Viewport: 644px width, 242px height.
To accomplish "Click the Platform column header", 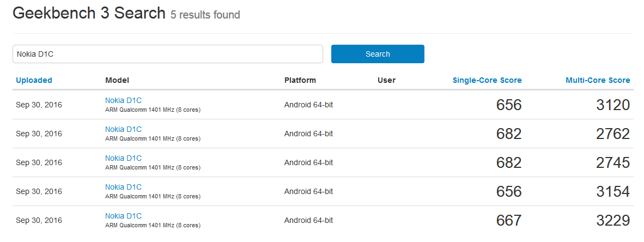I will coord(300,80).
